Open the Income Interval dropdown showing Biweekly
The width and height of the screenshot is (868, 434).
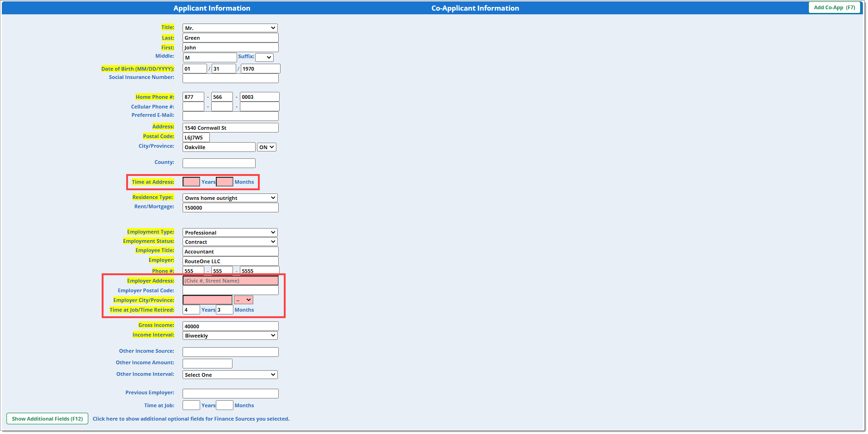[230, 336]
